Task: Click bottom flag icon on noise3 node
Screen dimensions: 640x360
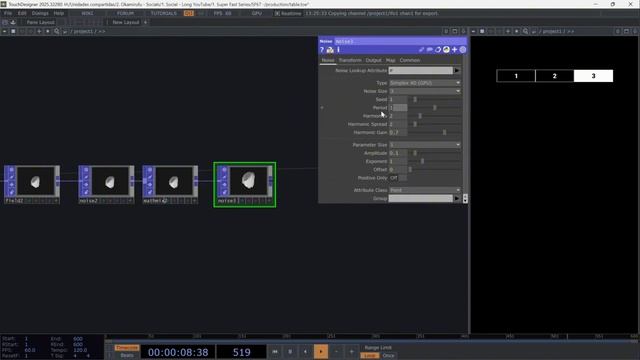Action: pos(224,192)
